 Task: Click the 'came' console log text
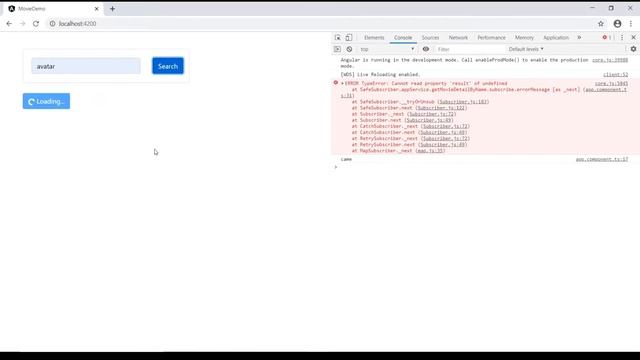pyautogui.click(x=346, y=159)
